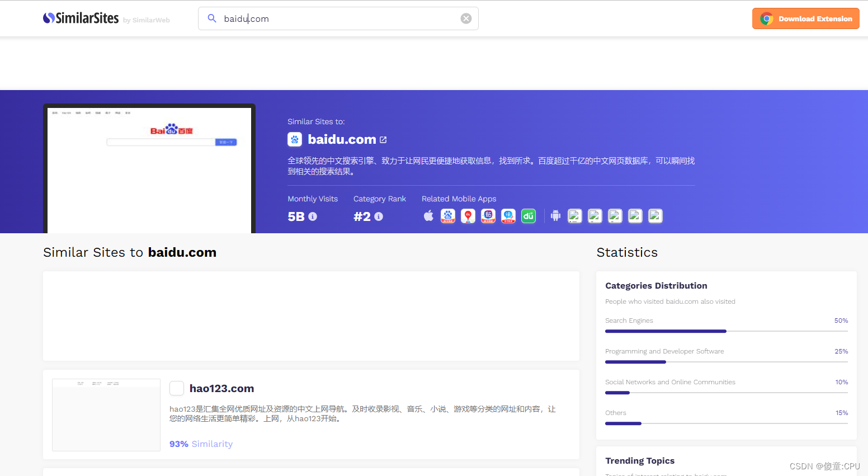Click the Search Engines distribution bar
The height and width of the screenshot is (476, 868).
(727, 331)
